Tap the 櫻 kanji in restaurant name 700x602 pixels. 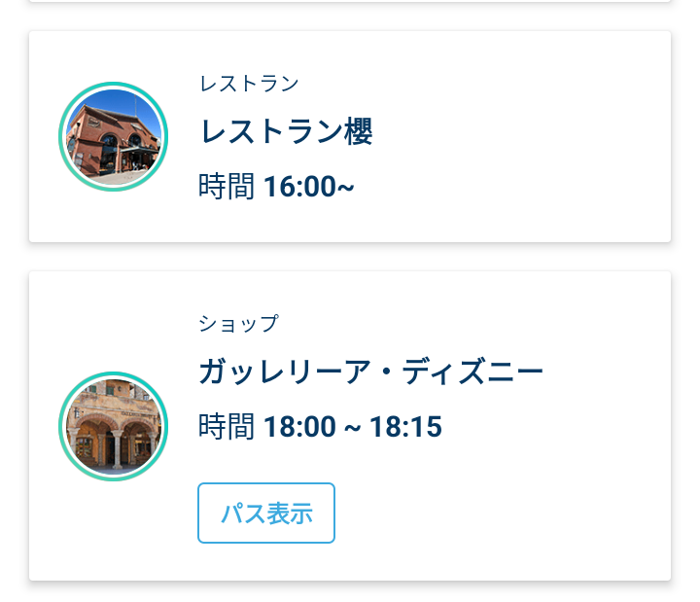click(358, 131)
